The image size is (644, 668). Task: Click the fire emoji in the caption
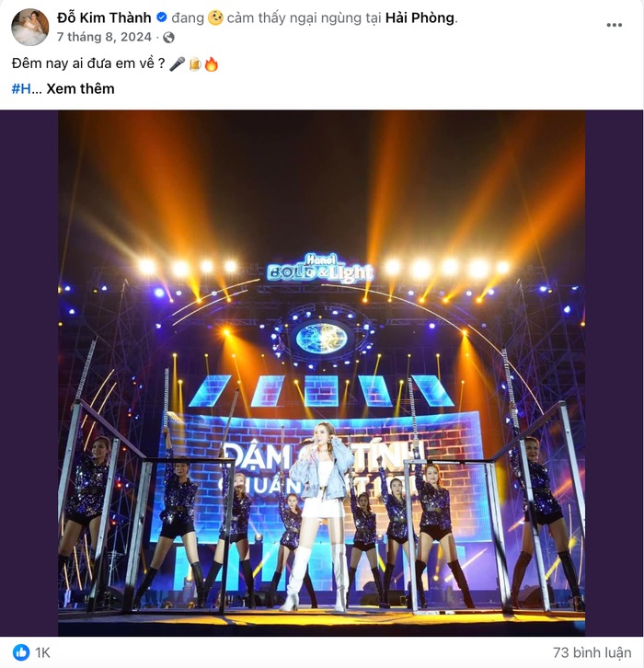[x=211, y=64]
